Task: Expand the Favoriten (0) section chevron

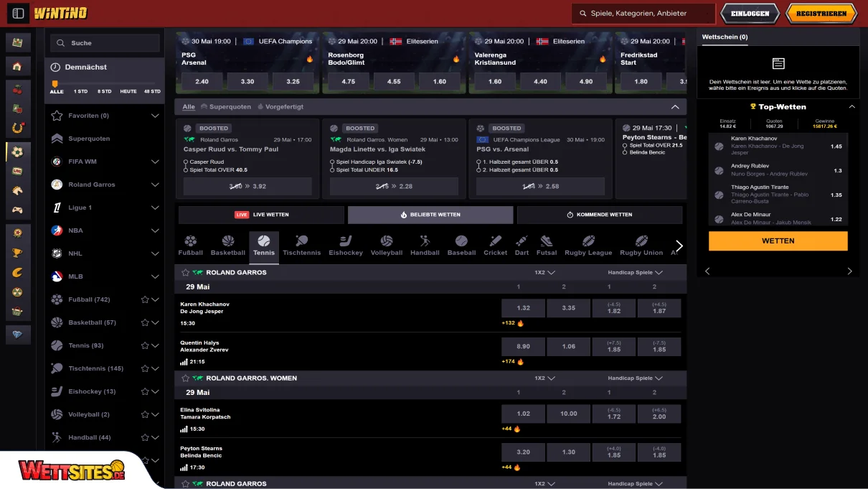Action: pos(155,116)
